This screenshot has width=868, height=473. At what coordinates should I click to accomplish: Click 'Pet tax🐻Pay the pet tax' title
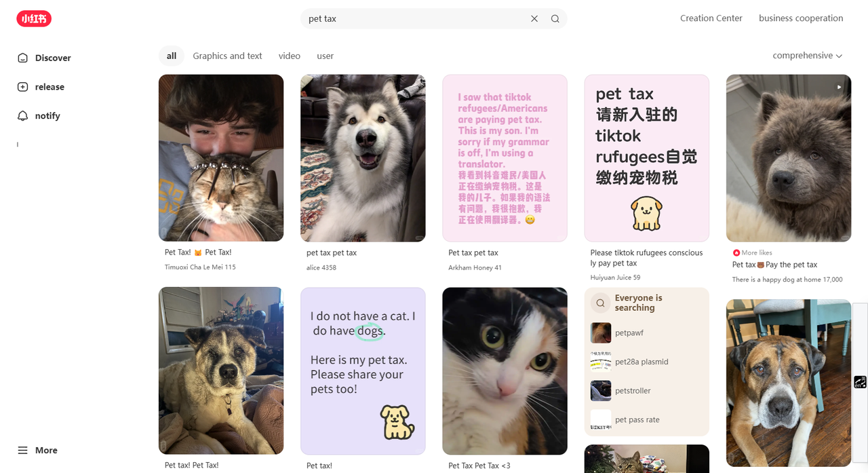pyautogui.click(x=774, y=265)
